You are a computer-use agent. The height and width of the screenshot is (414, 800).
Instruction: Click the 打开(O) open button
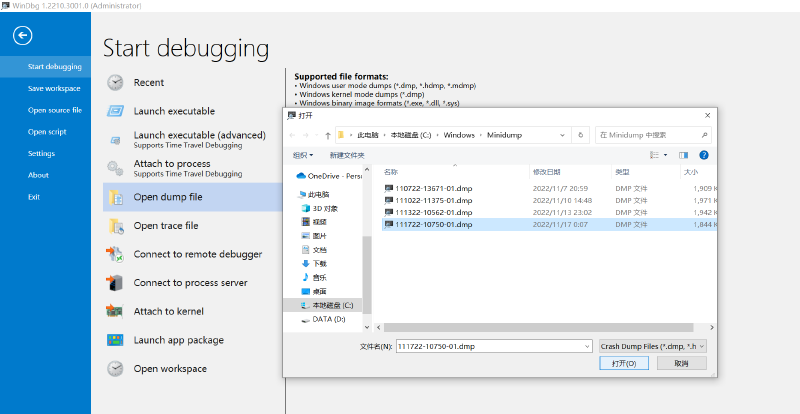coord(624,363)
